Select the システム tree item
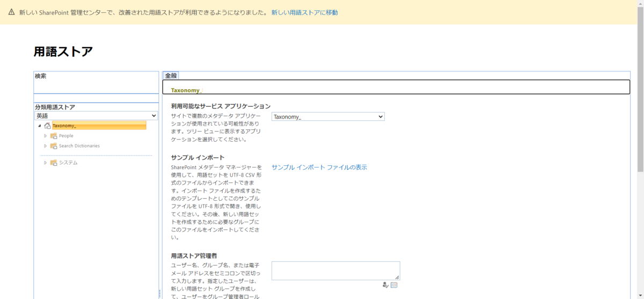Image resolution: width=644 pixels, height=299 pixels. [68, 163]
